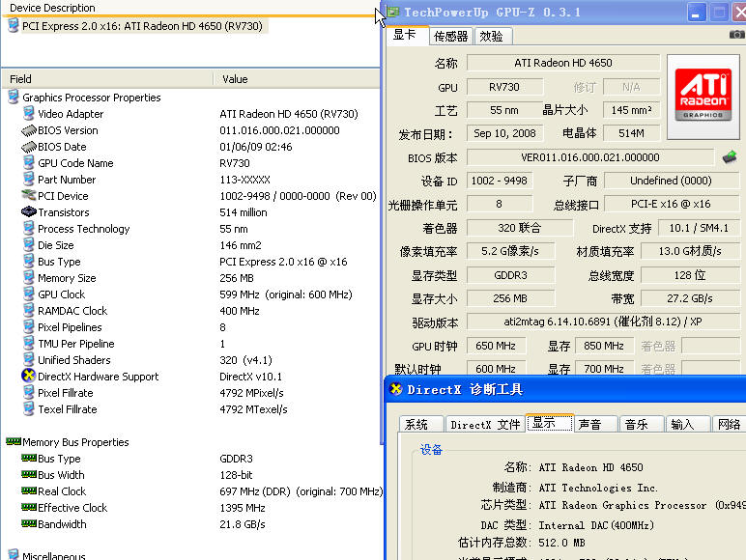Click the device ID field 1002 - 9498
The height and width of the screenshot is (560, 746).
[x=499, y=181]
